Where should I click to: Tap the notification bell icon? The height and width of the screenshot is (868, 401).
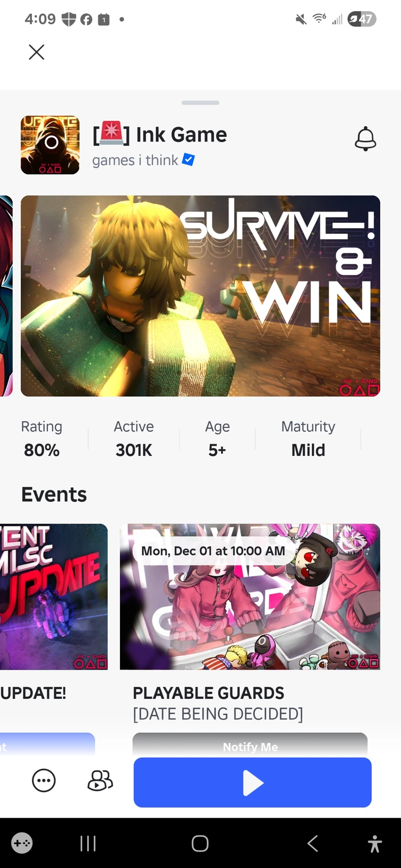[x=365, y=139]
